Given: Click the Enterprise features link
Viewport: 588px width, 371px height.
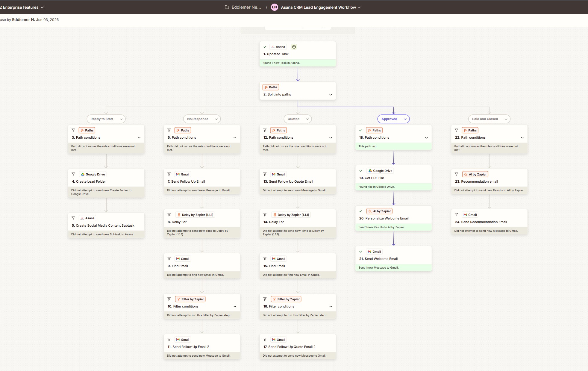Looking at the screenshot, I should [x=19, y=7].
